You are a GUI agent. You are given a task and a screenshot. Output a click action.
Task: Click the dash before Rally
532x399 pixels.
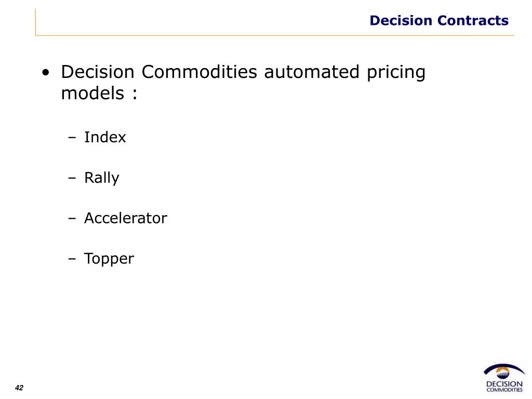[x=72, y=178]
